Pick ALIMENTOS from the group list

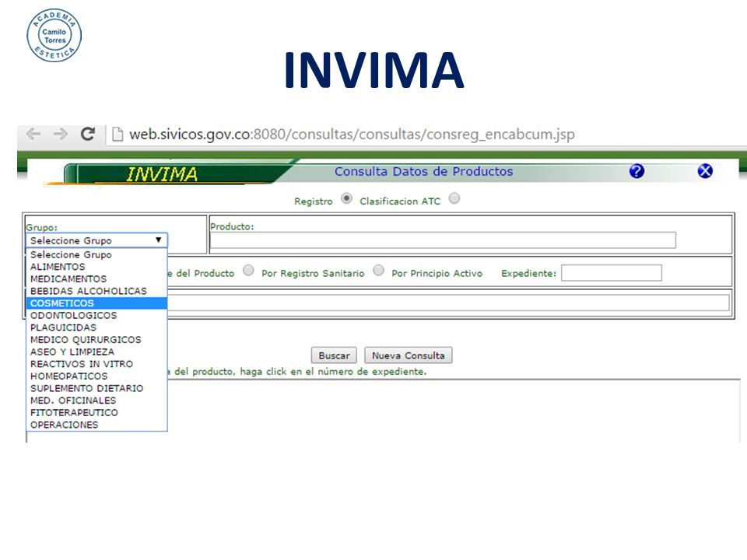pos(96,267)
